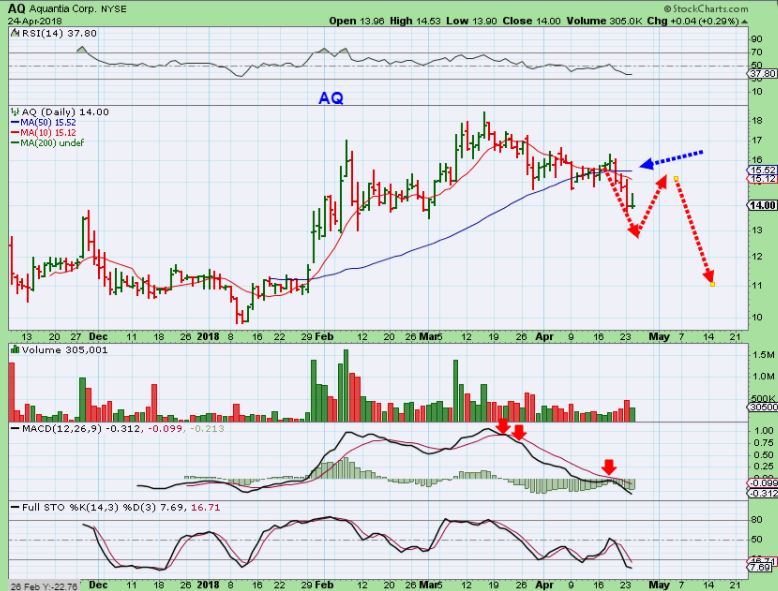Click the 80 level on stochastic axis
This screenshot has height=591, width=778.
coord(757,520)
